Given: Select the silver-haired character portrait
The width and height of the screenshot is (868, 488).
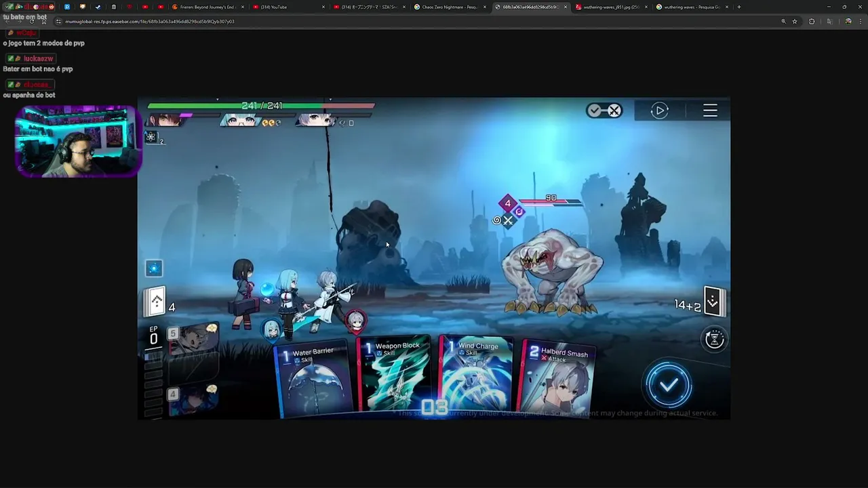Looking at the screenshot, I should tap(317, 121).
